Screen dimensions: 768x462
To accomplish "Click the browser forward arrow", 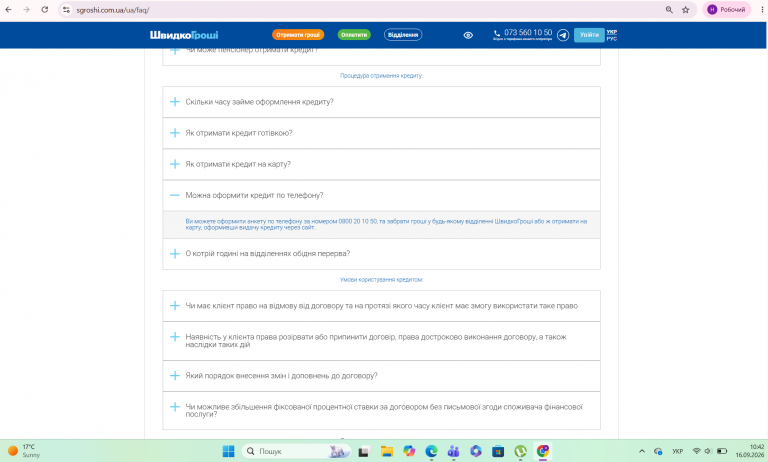I will 26,10.
